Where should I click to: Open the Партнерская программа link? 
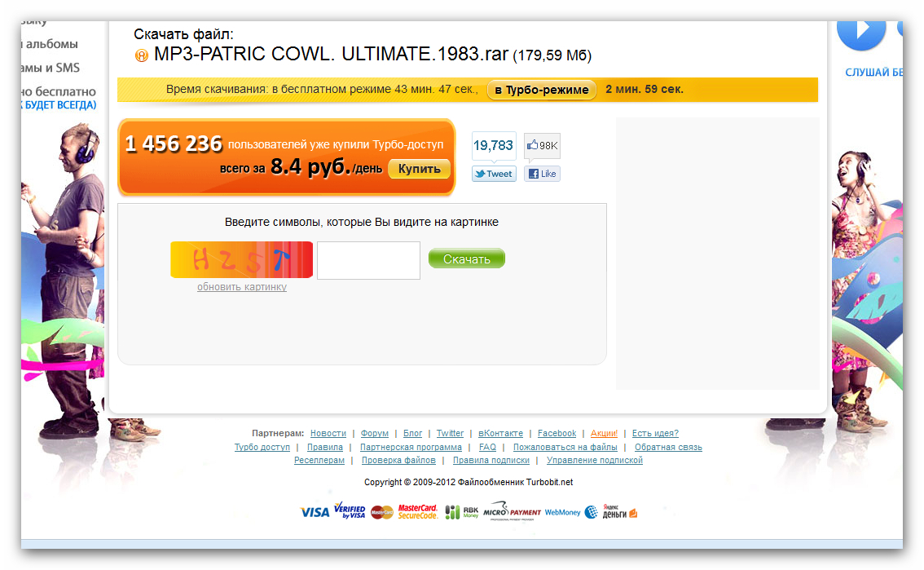pyautogui.click(x=411, y=448)
